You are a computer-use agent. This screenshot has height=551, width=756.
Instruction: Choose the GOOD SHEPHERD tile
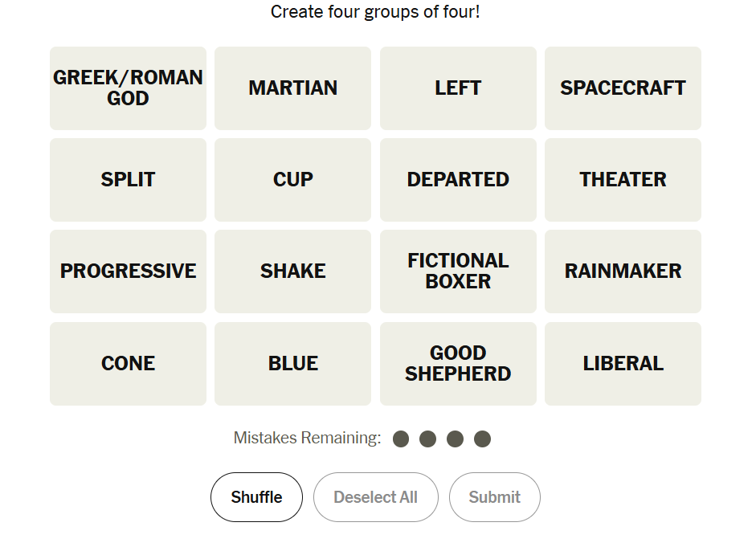tap(458, 364)
